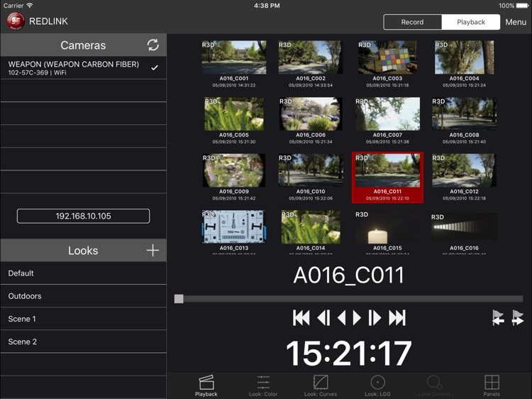Select candle clip A016_C015
The image size is (532, 399).
point(387,226)
